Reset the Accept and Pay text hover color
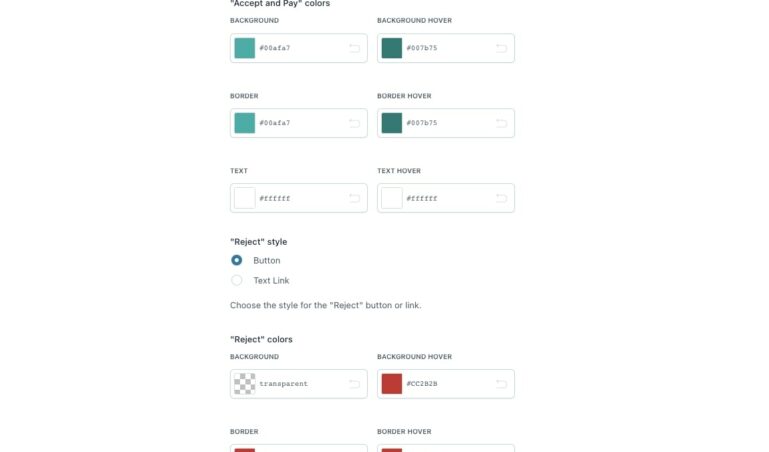Screen dimensions: 769x452 pos(501,198)
